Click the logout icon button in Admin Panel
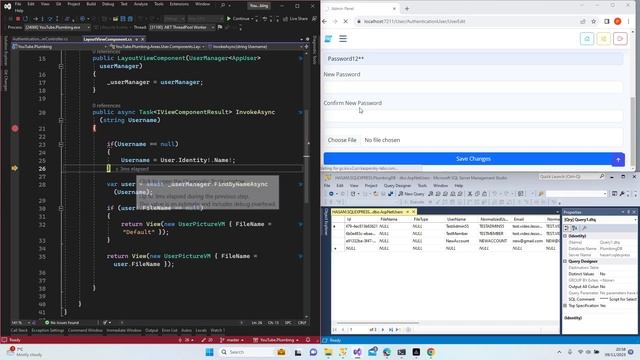 pos(620,38)
